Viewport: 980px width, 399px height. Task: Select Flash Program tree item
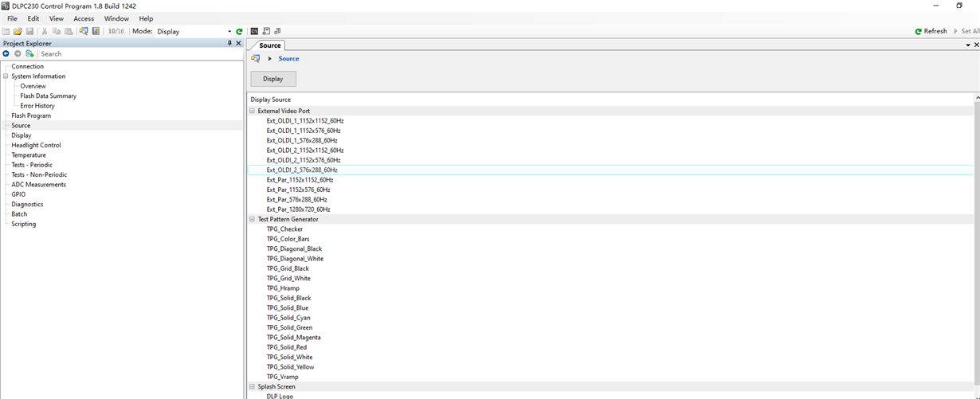click(31, 115)
